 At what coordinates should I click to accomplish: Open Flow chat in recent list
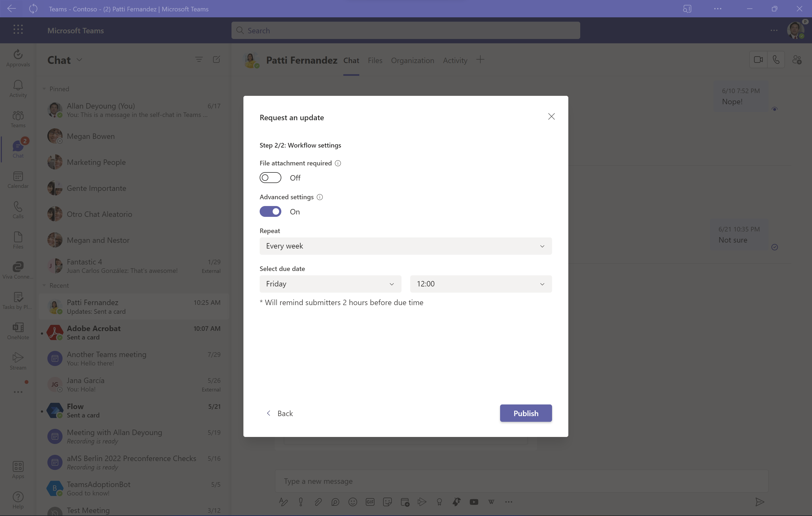pyautogui.click(x=134, y=410)
